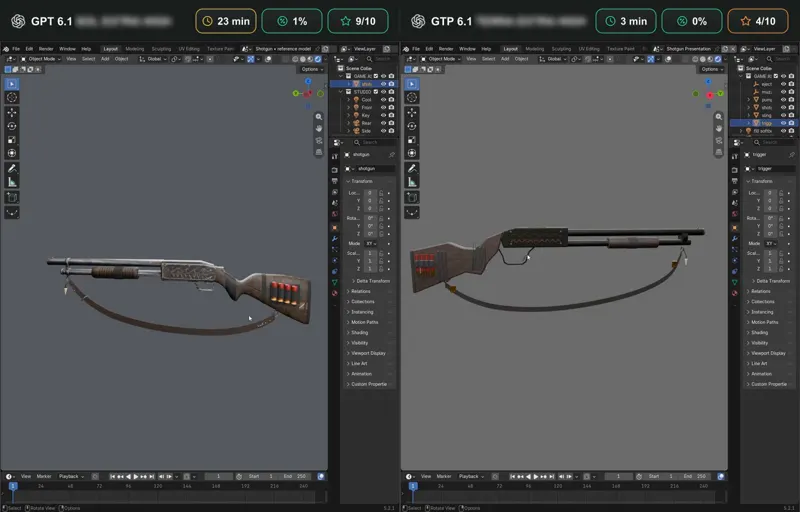Open Object properties tab in left window
800x512 pixels.
pos(335,227)
